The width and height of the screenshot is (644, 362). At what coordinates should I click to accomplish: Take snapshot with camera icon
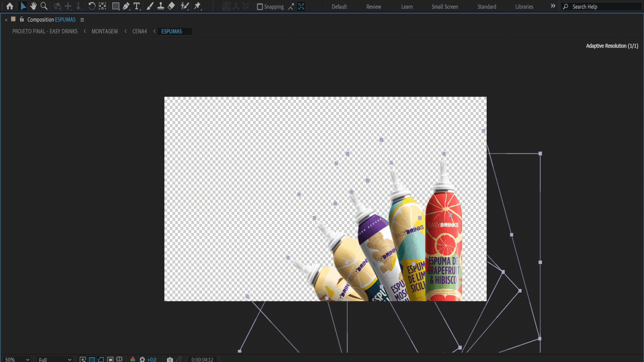170,359
